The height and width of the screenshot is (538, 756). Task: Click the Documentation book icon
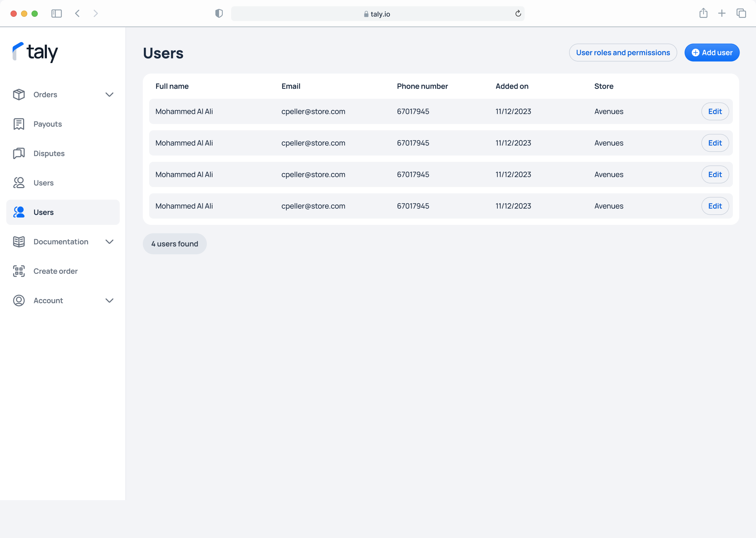point(19,242)
